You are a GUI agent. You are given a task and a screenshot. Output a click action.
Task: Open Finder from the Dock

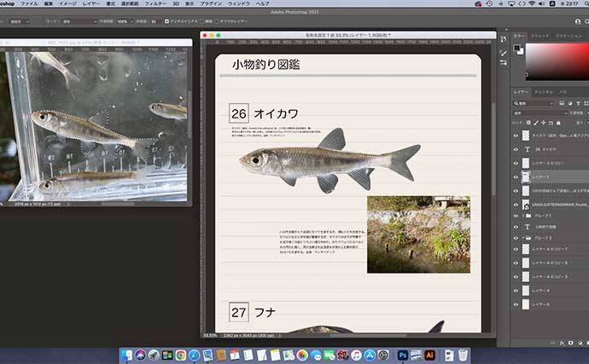(x=125, y=355)
